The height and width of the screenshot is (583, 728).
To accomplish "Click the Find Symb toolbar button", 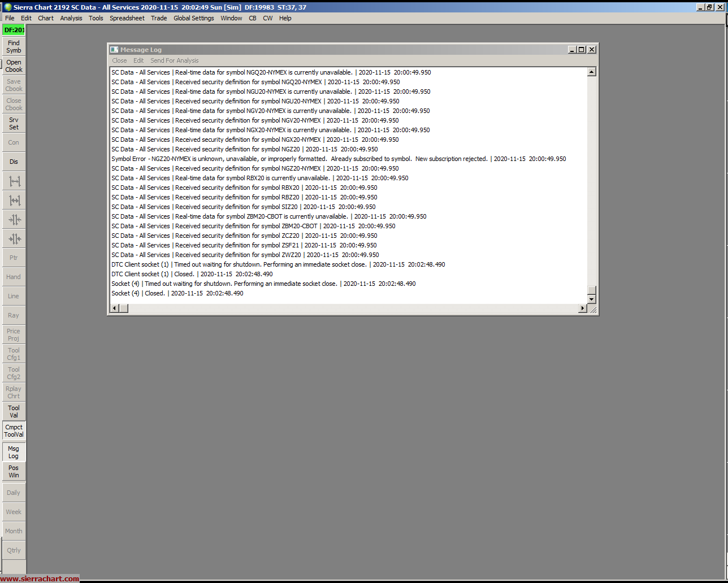I will tap(14, 46).
